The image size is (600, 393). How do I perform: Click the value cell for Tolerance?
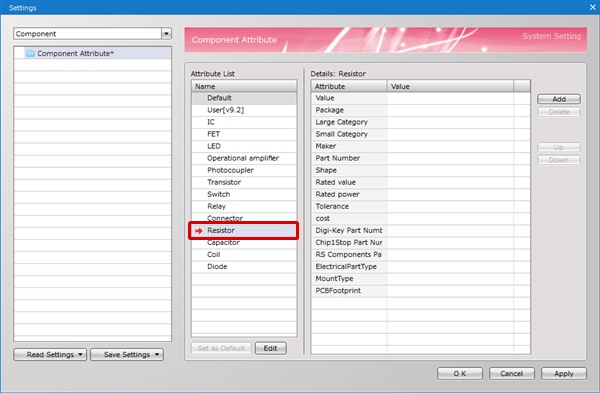click(450, 207)
